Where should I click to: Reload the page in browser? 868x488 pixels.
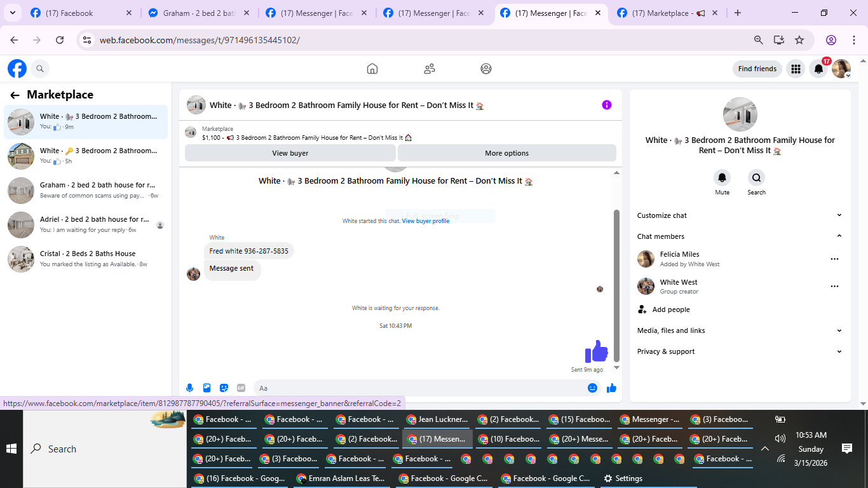click(x=60, y=40)
